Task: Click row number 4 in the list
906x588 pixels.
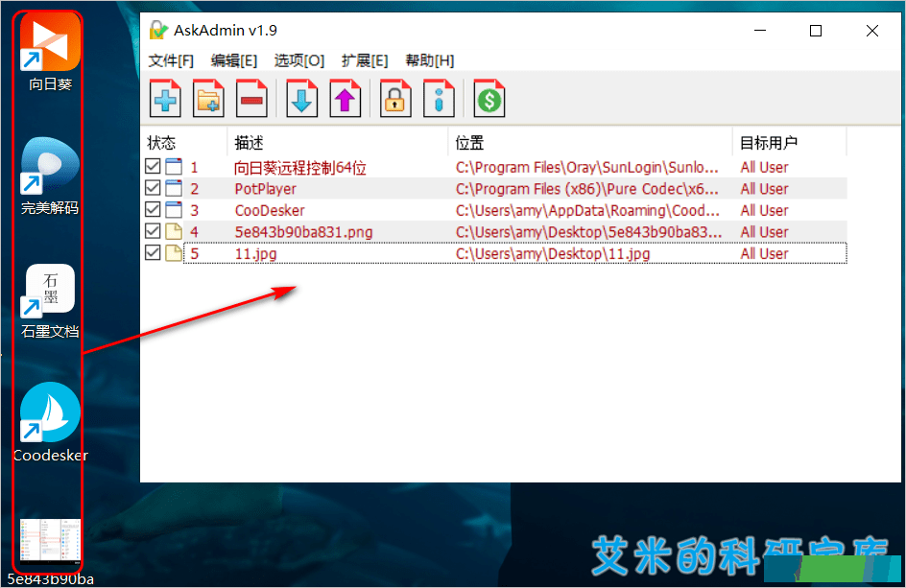Action: [x=194, y=232]
